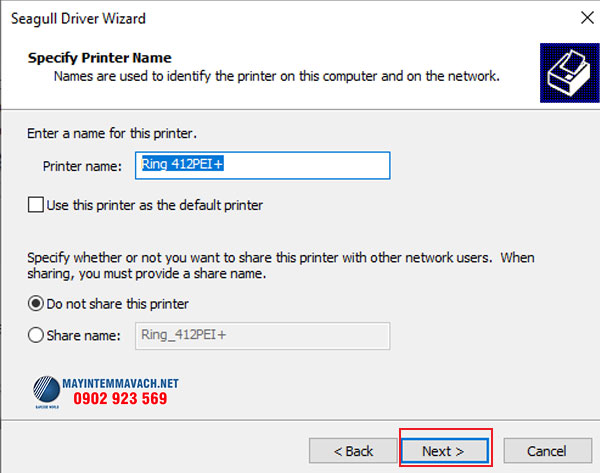Click the "Printer name:" label
The width and height of the screenshot is (600, 473).
(x=81, y=166)
